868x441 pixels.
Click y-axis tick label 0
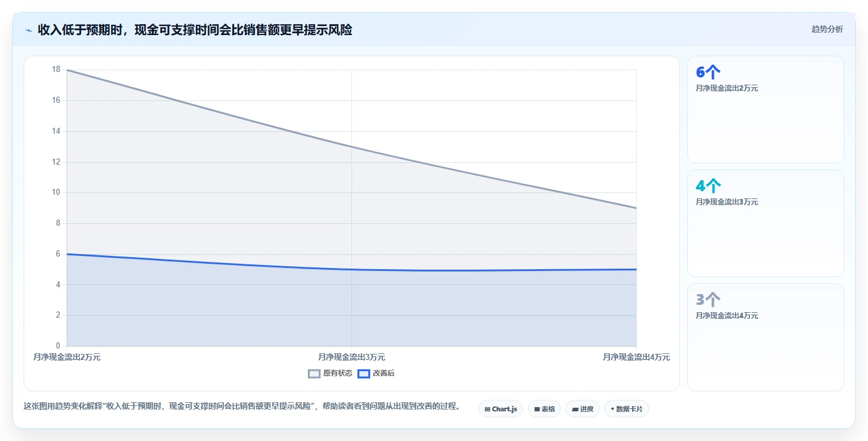click(57, 346)
